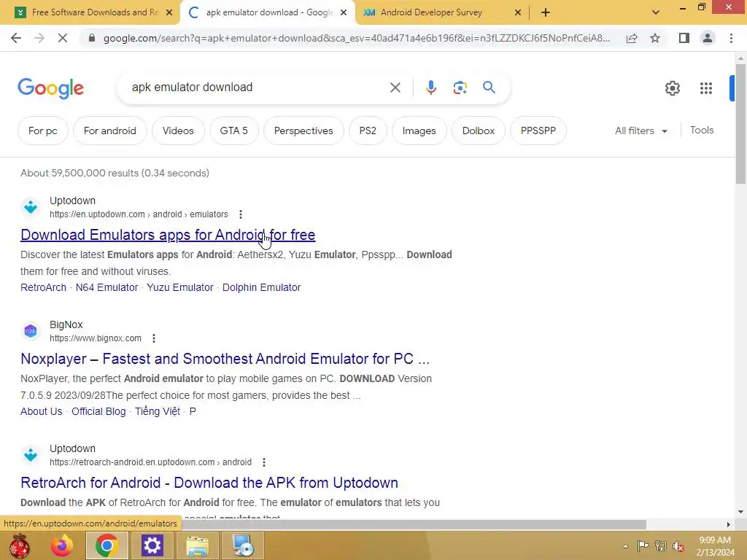Screen dimensions: 747x560
Task: Switch to Videos results
Action: coord(178,131)
